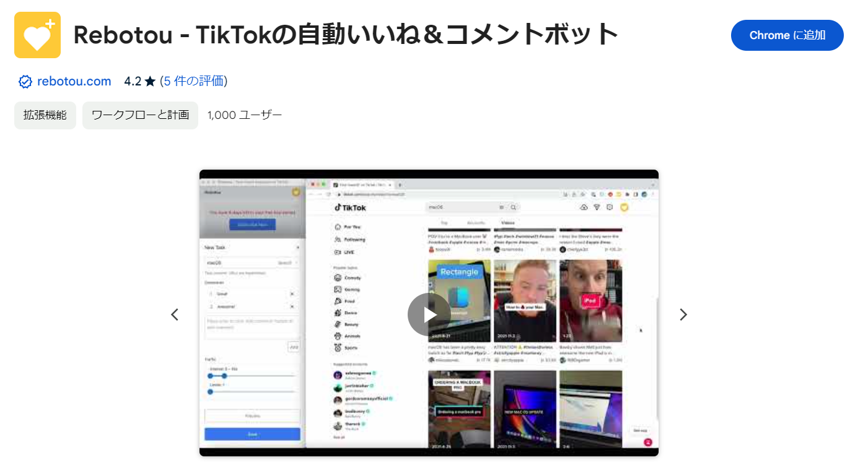Select the ワークフローと計画 category chip
The width and height of the screenshot is (868, 465).
click(x=140, y=115)
